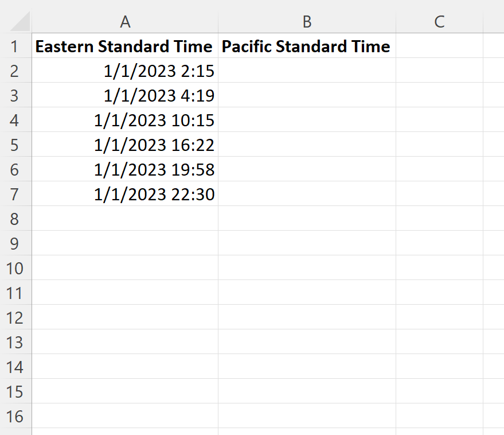Select column A header

[x=125, y=22]
